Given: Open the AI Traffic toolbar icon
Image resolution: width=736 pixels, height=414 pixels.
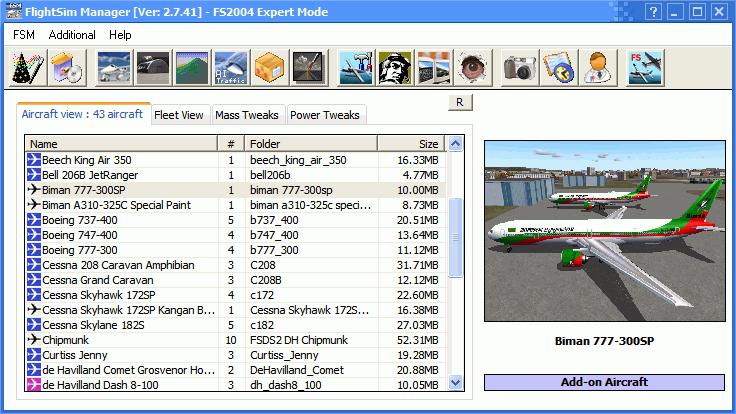Looking at the screenshot, I should pos(231,68).
